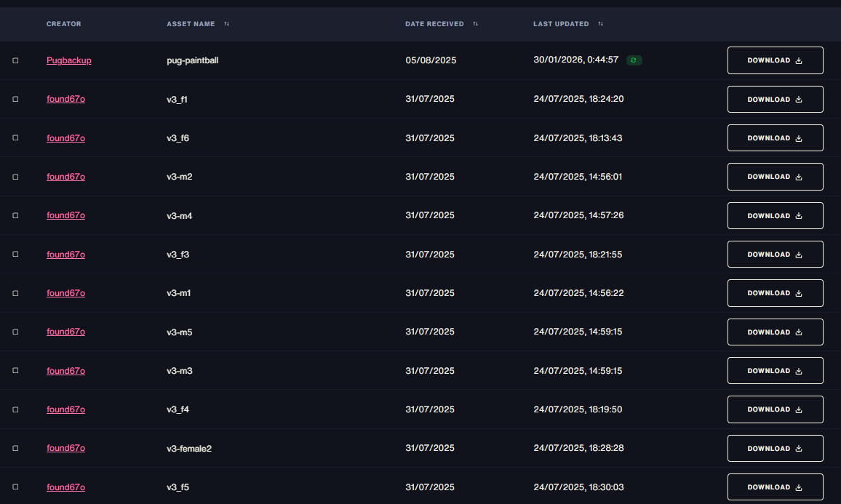The image size is (841, 504).
Task: Select the v3-m2 row checkbox
Action: 15,177
